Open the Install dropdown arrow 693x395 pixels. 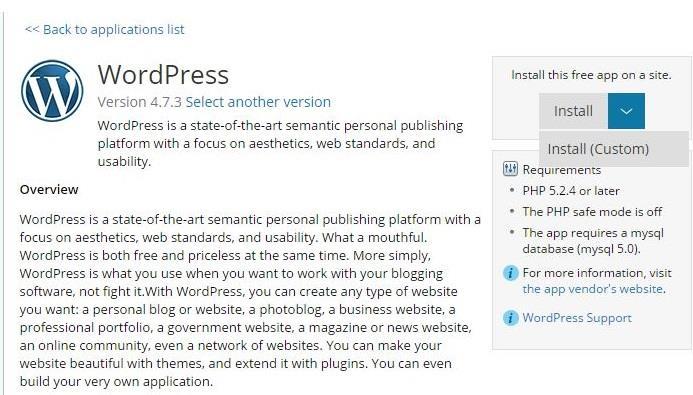(626, 111)
